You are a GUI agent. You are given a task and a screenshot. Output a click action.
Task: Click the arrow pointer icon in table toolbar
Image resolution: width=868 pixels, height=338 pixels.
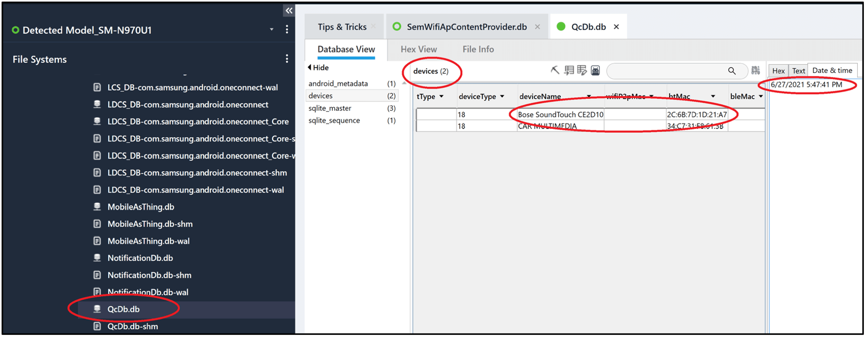pos(555,71)
